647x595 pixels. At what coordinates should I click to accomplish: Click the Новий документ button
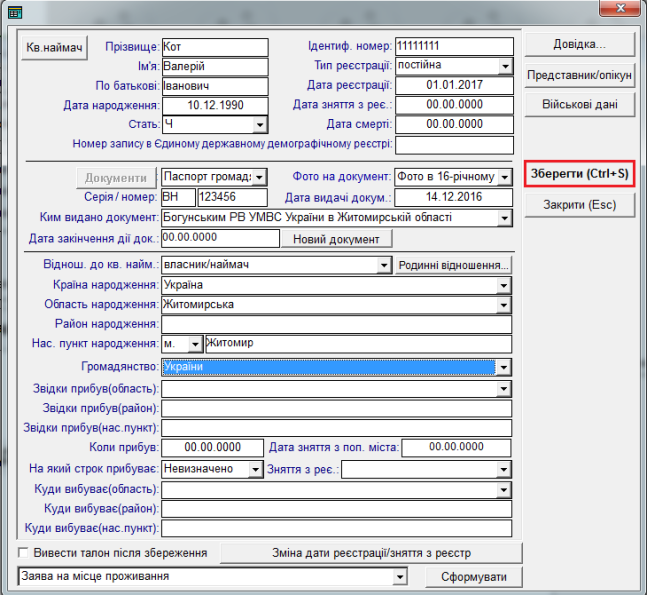pyautogui.click(x=337, y=239)
